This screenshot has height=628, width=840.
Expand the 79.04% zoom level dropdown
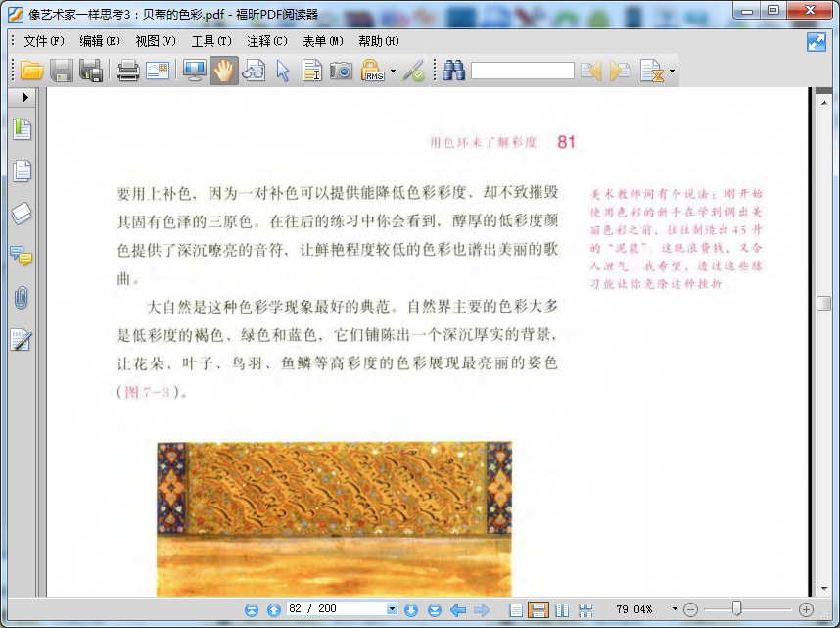(x=675, y=609)
